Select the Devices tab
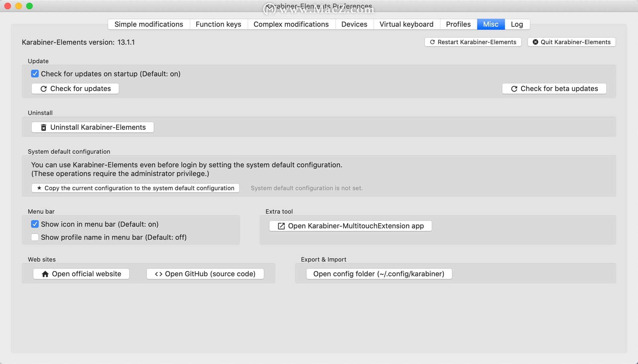Viewport: 638px width, 364px height. 354,24
